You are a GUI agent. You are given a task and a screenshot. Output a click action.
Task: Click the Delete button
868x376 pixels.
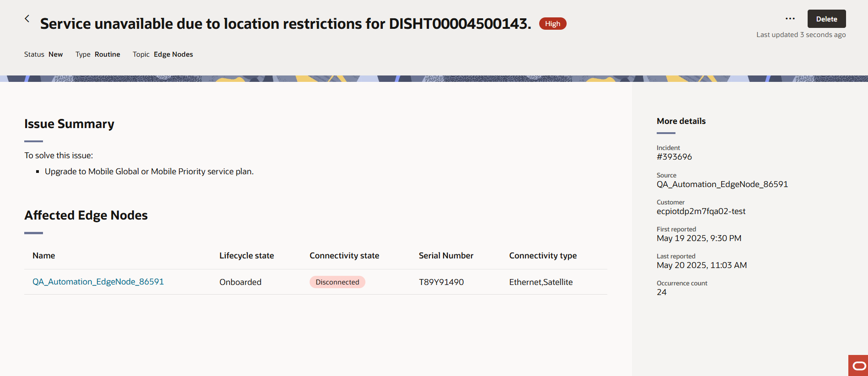(826, 19)
